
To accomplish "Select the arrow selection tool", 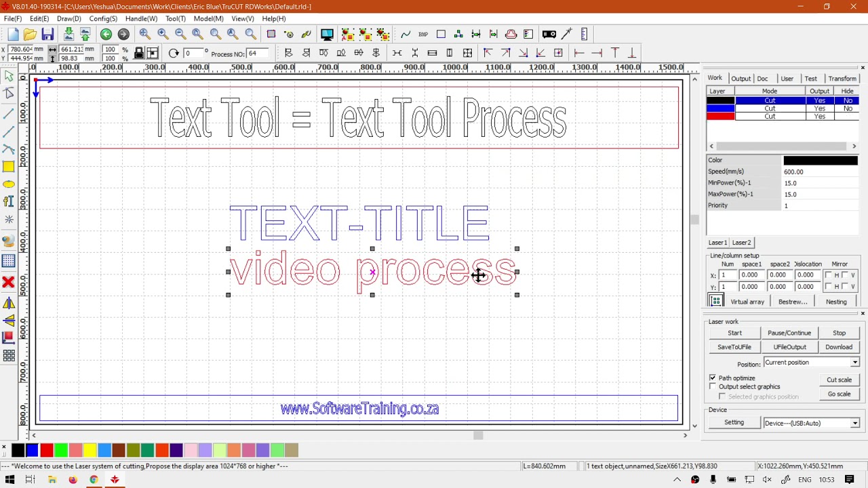I will (x=9, y=77).
